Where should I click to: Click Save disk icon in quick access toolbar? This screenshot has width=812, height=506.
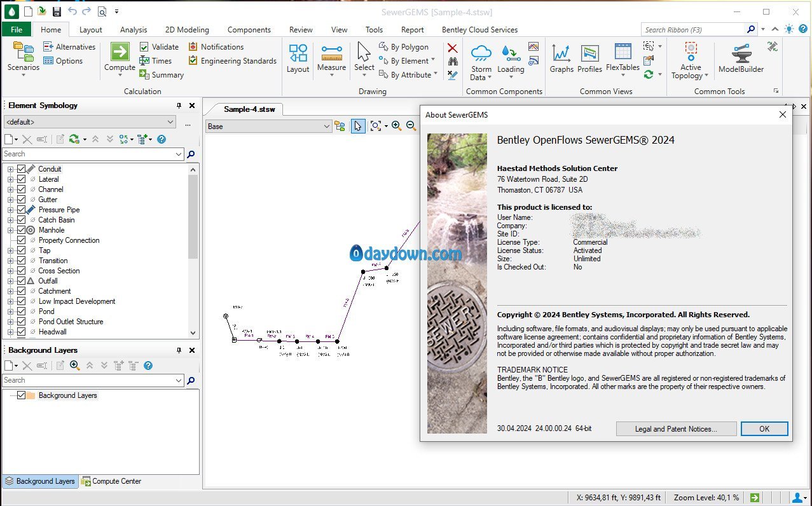(57, 11)
